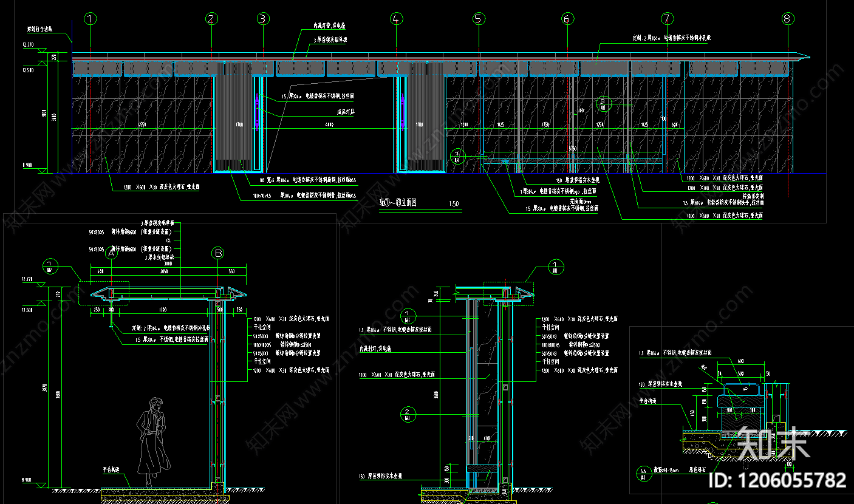Select axis bubble 8 on the elevation grid
854x504 pixels.
(x=787, y=19)
